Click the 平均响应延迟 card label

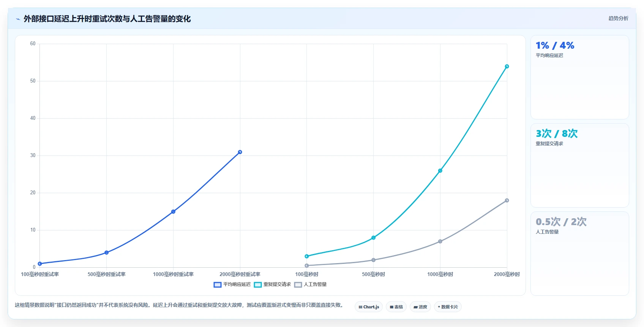coord(549,56)
